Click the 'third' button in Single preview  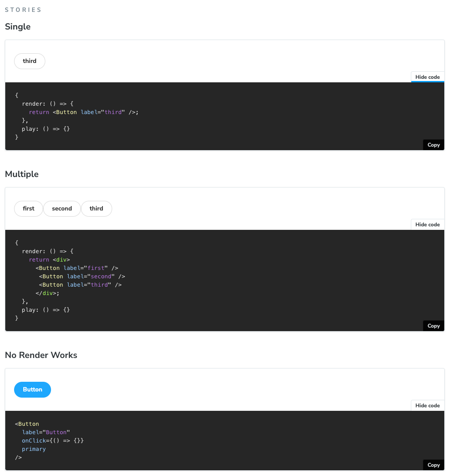coord(29,61)
